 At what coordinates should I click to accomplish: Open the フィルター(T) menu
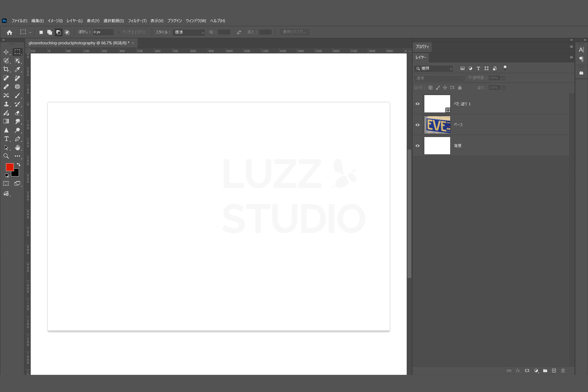(137, 21)
